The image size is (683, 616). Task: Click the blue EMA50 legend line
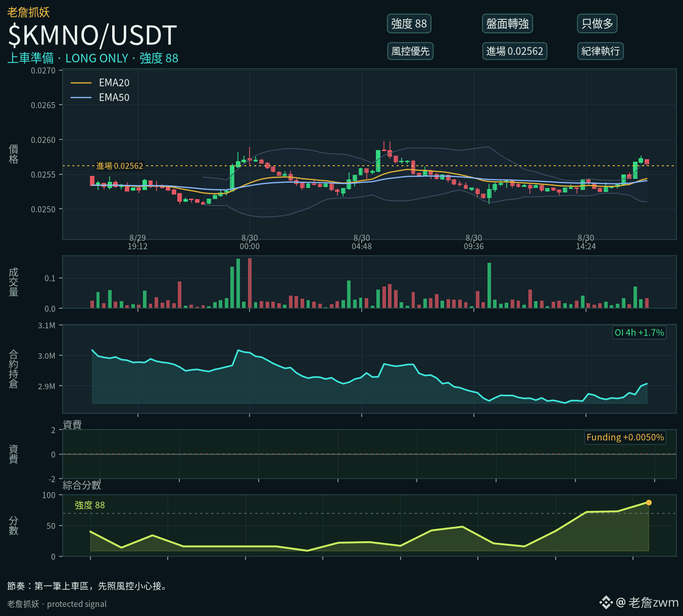[81, 98]
